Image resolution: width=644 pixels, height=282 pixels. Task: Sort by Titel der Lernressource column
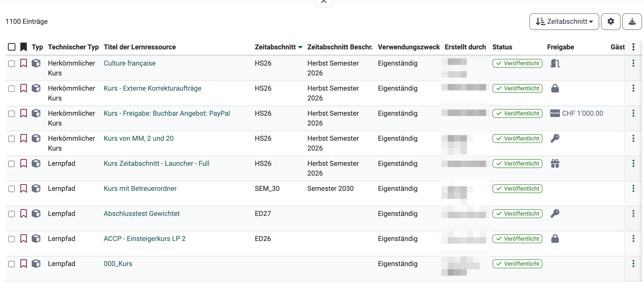click(140, 47)
